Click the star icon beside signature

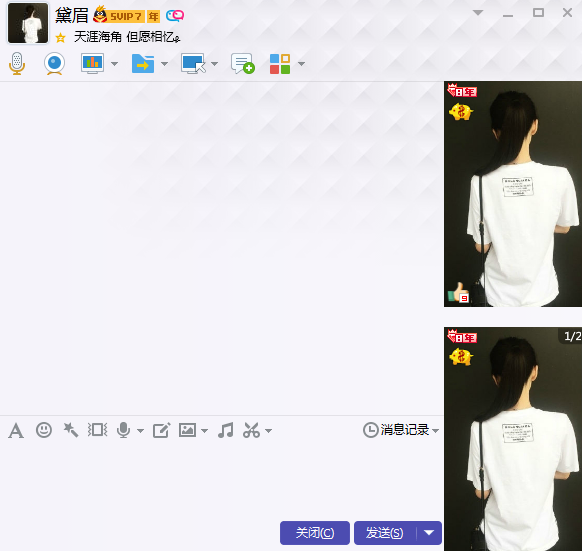click(60, 38)
